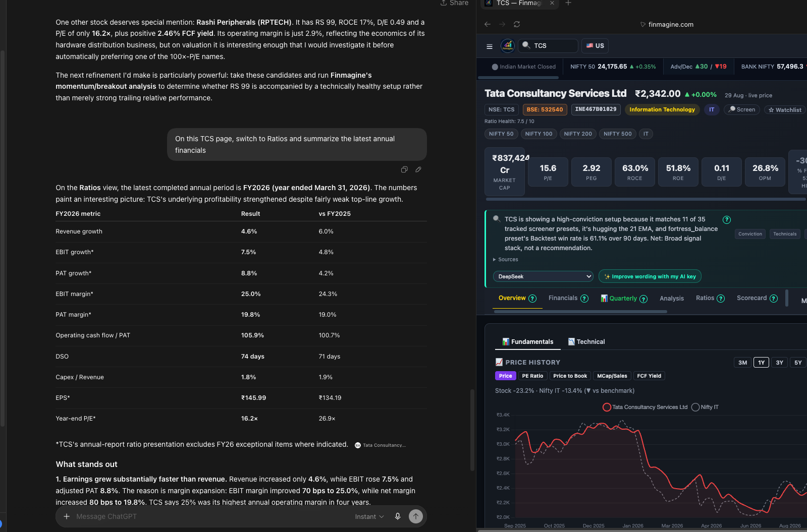Image resolution: width=807 pixels, height=532 pixels.
Task: Set chart range to 5Y
Action: [798, 363]
